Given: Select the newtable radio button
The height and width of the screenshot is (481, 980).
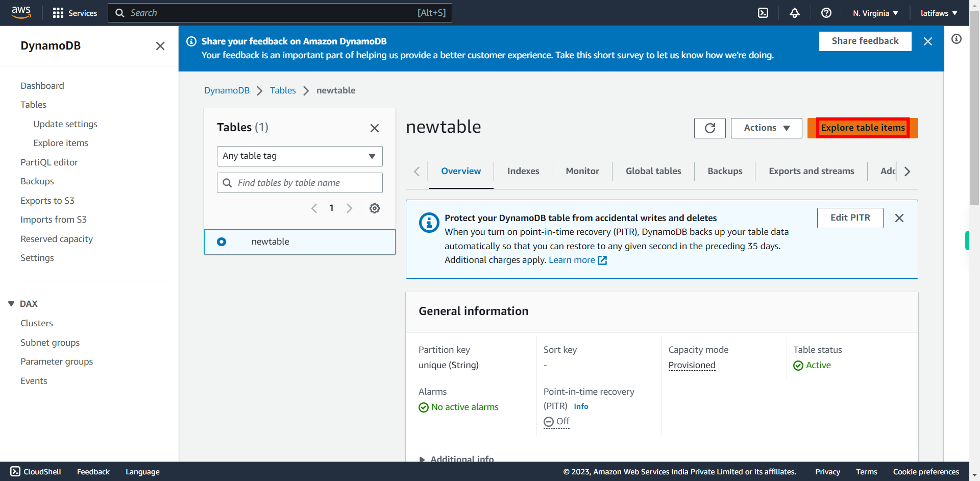Looking at the screenshot, I should click(x=222, y=242).
